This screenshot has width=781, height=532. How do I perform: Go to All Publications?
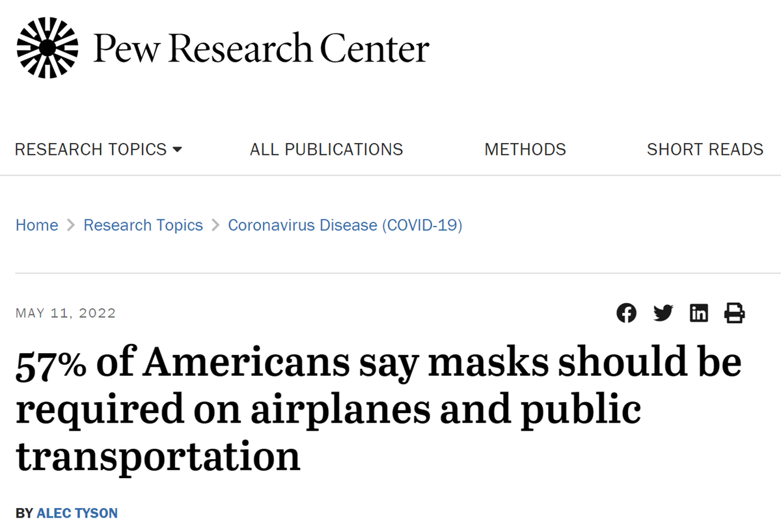tap(326, 150)
